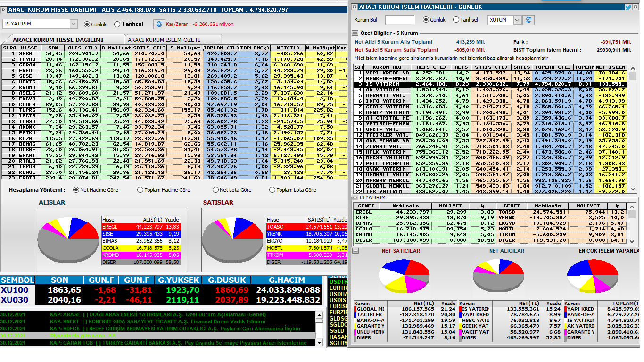Sort by TOPLAM (TL) column header

[221, 48]
